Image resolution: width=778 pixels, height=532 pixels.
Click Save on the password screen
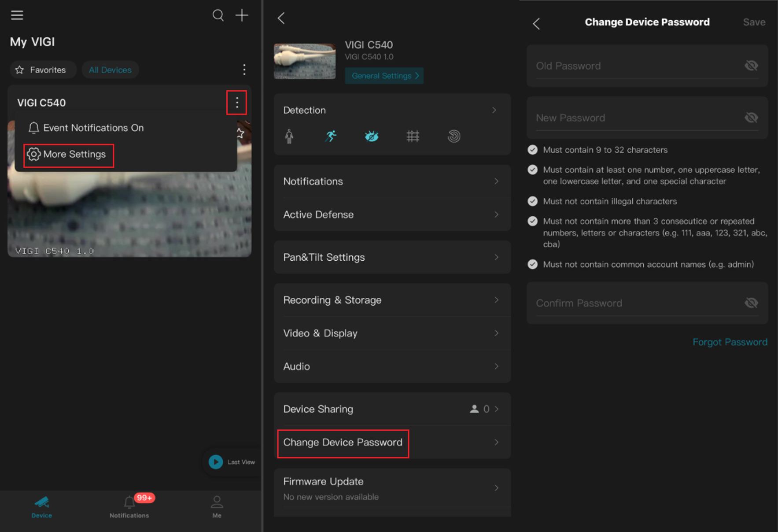tap(754, 22)
